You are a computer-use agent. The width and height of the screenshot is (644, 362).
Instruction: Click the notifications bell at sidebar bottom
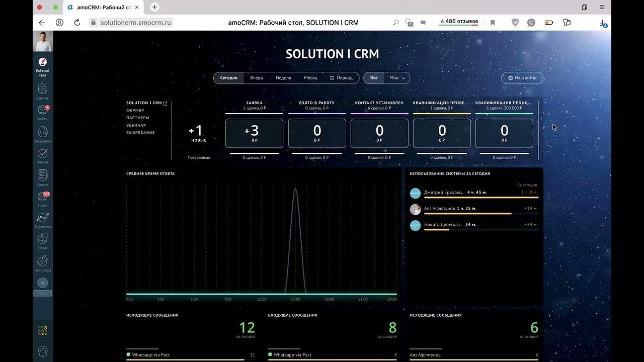pos(43,351)
